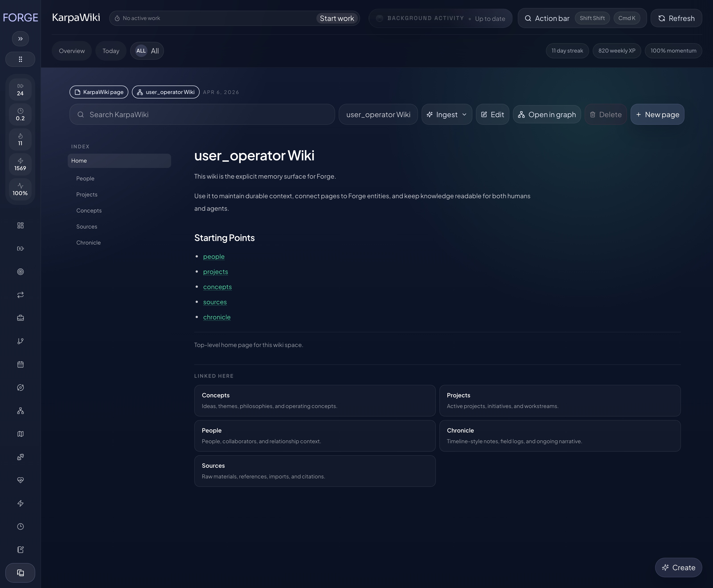Collapse the sidebar with the double-chevron button
The height and width of the screenshot is (588, 713).
(x=20, y=38)
